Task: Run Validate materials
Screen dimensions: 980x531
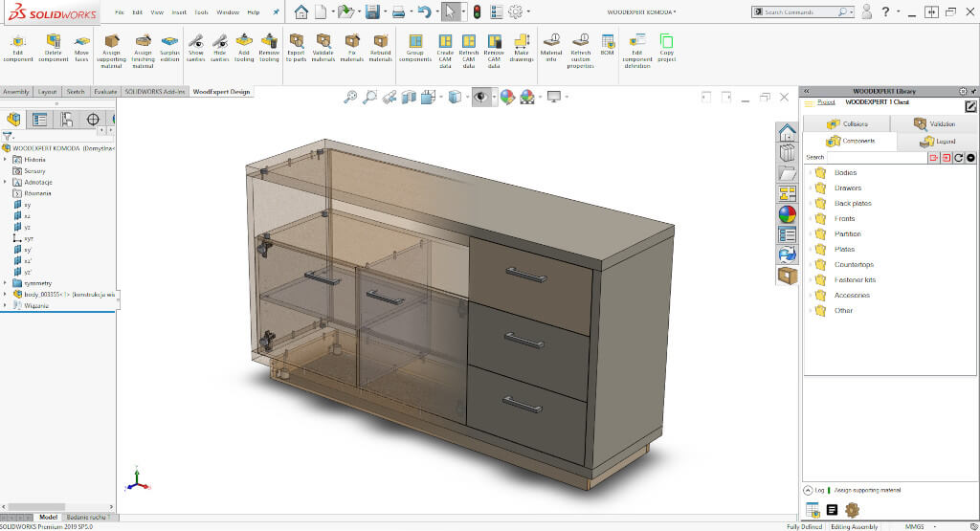Action: [323, 48]
